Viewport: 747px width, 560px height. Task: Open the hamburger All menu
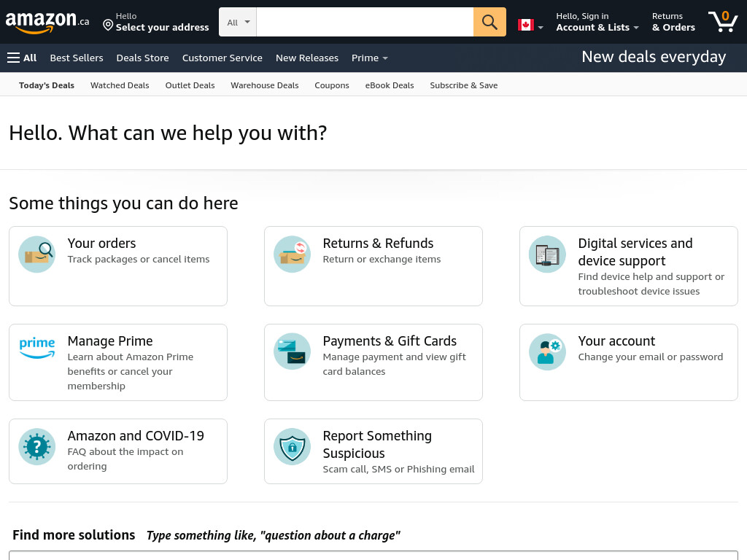[x=22, y=58]
